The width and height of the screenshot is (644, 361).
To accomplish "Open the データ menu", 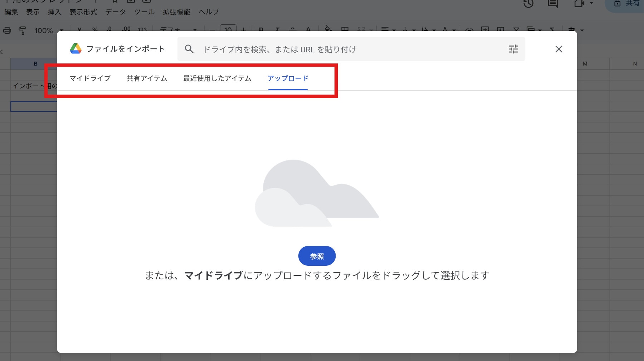I will point(115,12).
